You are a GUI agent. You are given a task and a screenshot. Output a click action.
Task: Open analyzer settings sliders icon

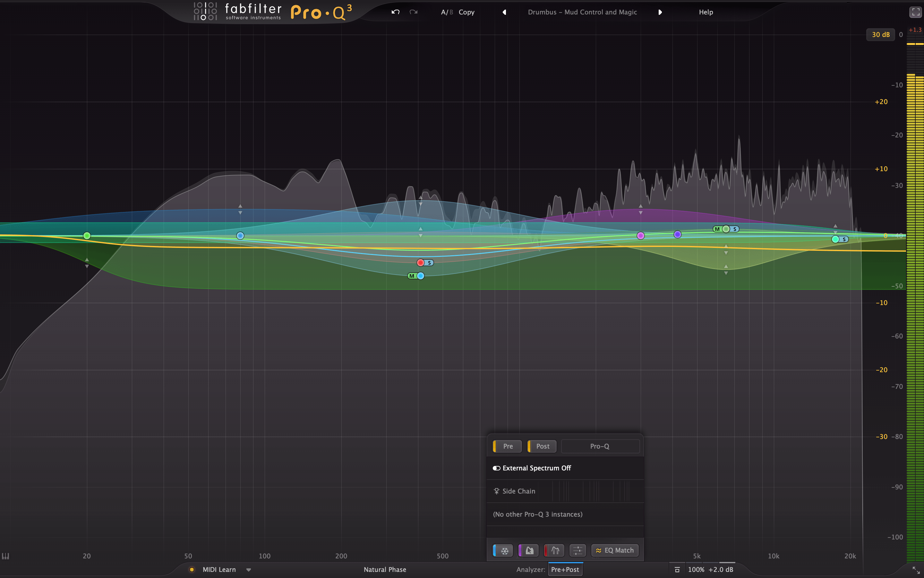(578, 550)
